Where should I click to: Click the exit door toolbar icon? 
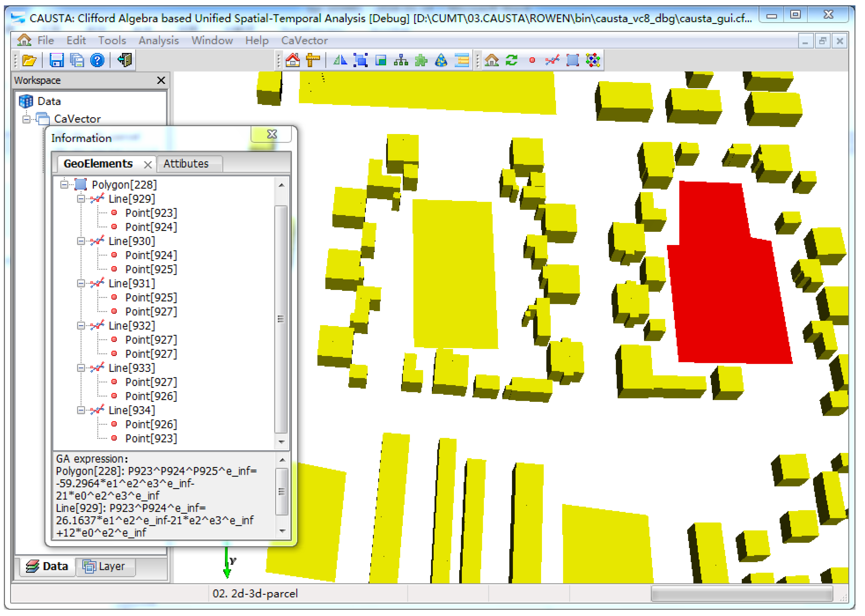[x=125, y=60]
